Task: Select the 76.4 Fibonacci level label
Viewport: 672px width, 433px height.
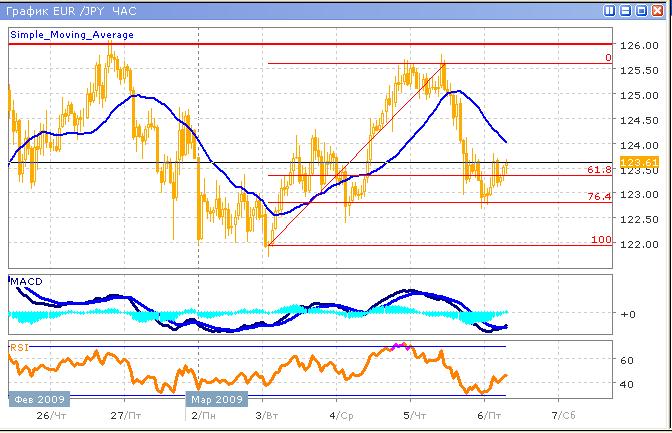Action: click(599, 197)
